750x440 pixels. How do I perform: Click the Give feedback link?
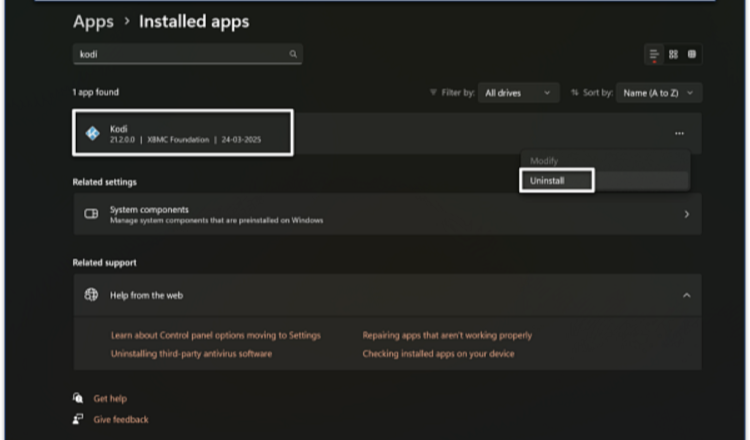tap(121, 419)
